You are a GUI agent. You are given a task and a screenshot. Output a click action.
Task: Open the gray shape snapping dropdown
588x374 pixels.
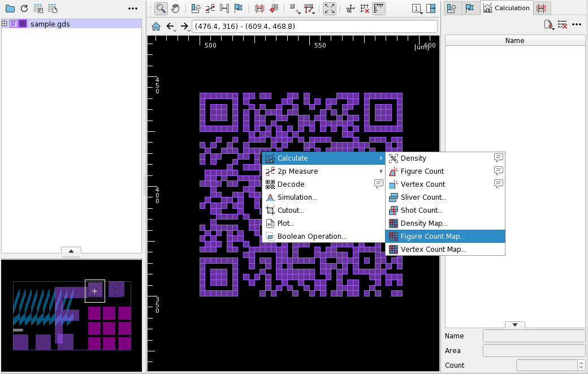295,8
